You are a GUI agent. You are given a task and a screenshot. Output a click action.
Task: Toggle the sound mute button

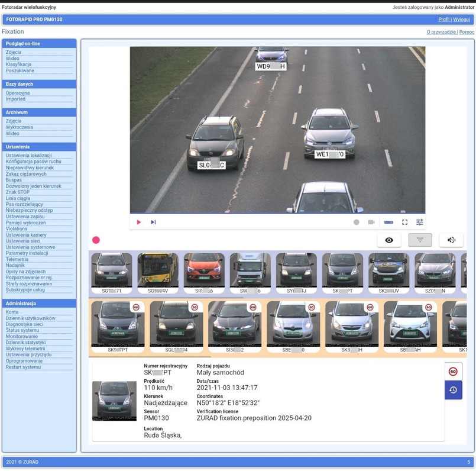pos(451,240)
